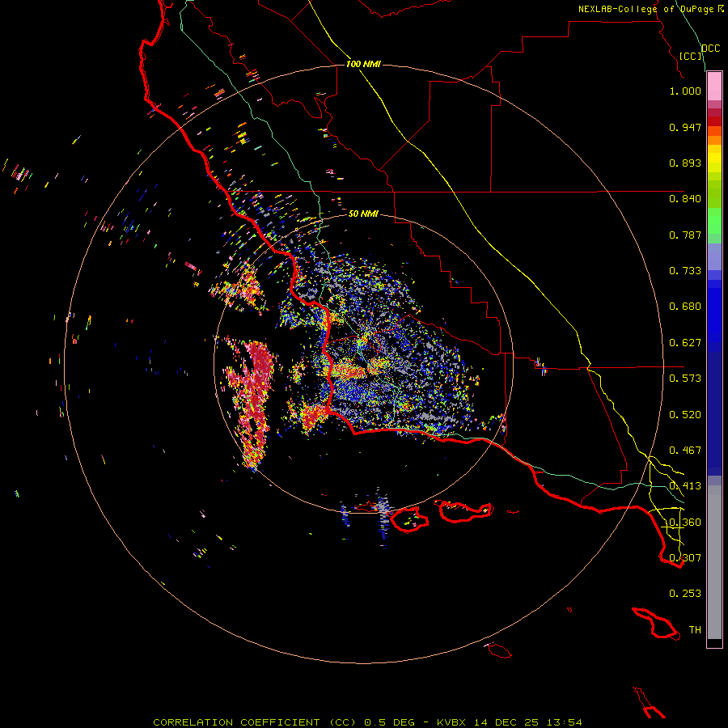This screenshot has width=728, height=728.
Task: Select the 0.253 scale value
Action: pyautogui.click(x=685, y=594)
